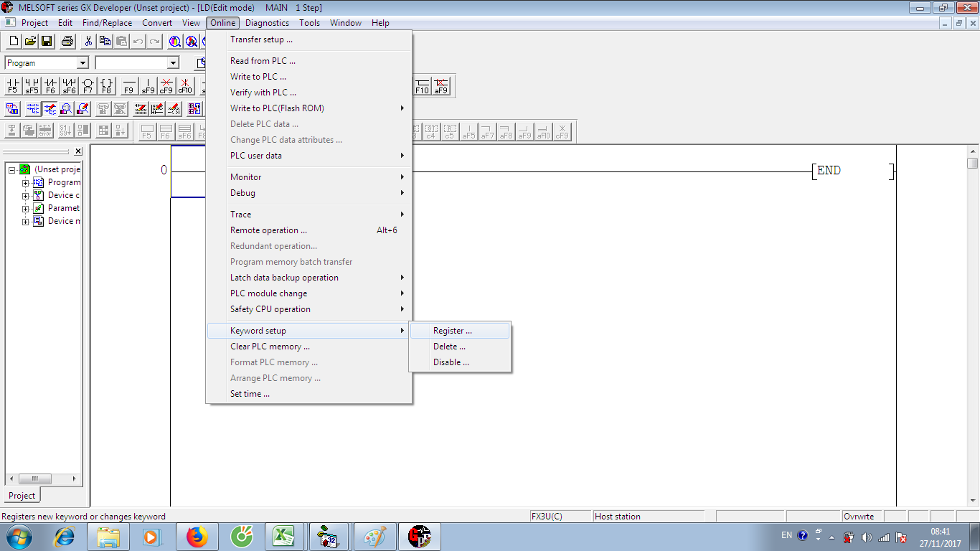Choose Remote operation menu entry

pos(308,230)
